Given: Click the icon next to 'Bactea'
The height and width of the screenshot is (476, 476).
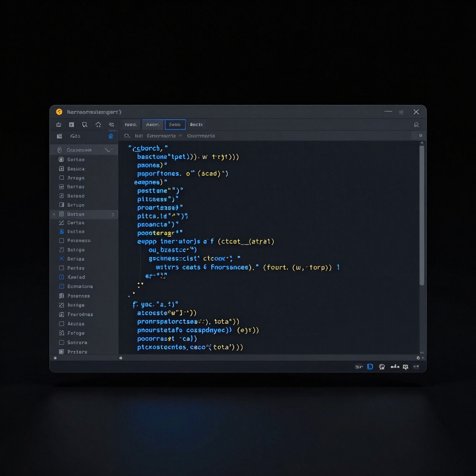Looking at the screenshot, I should (x=61, y=187).
